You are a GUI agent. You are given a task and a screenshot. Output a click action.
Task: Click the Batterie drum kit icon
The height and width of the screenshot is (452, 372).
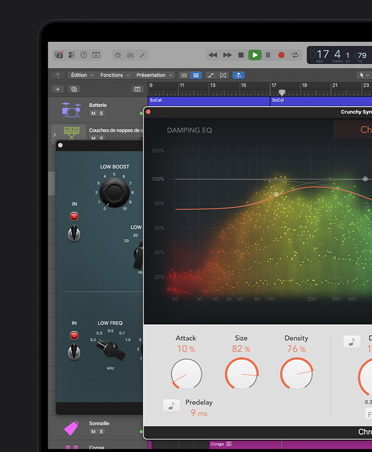[71, 110]
